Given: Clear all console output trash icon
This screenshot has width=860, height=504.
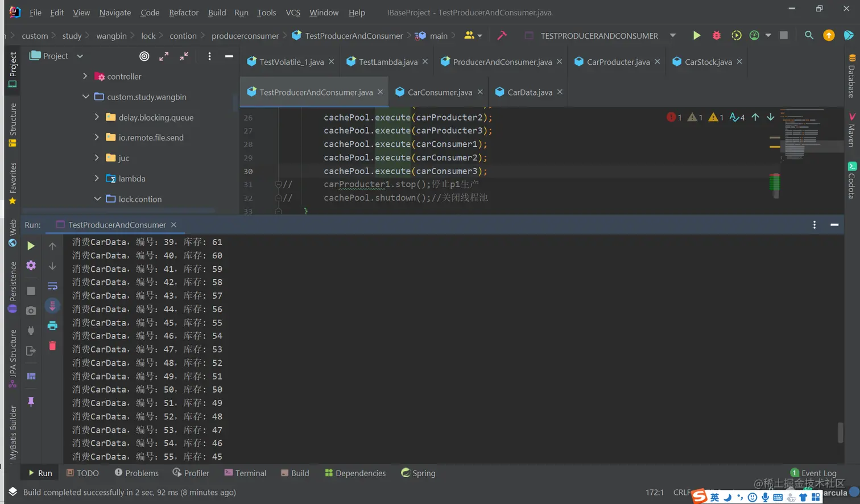Looking at the screenshot, I should (52, 345).
